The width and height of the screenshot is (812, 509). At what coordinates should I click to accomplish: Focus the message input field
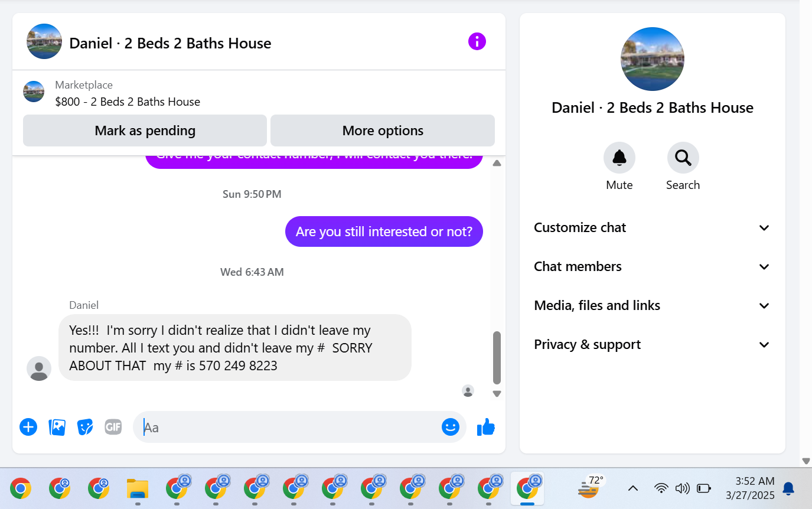(289, 427)
